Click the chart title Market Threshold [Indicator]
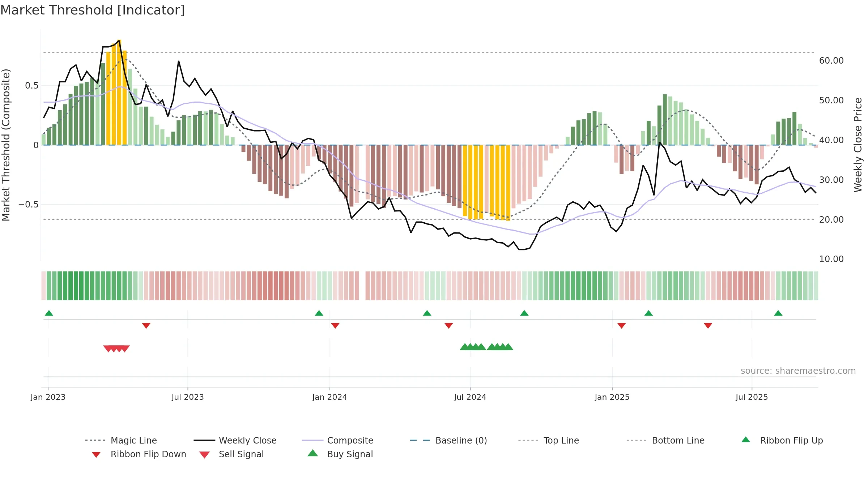The image size is (868, 488). click(x=93, y=10)
